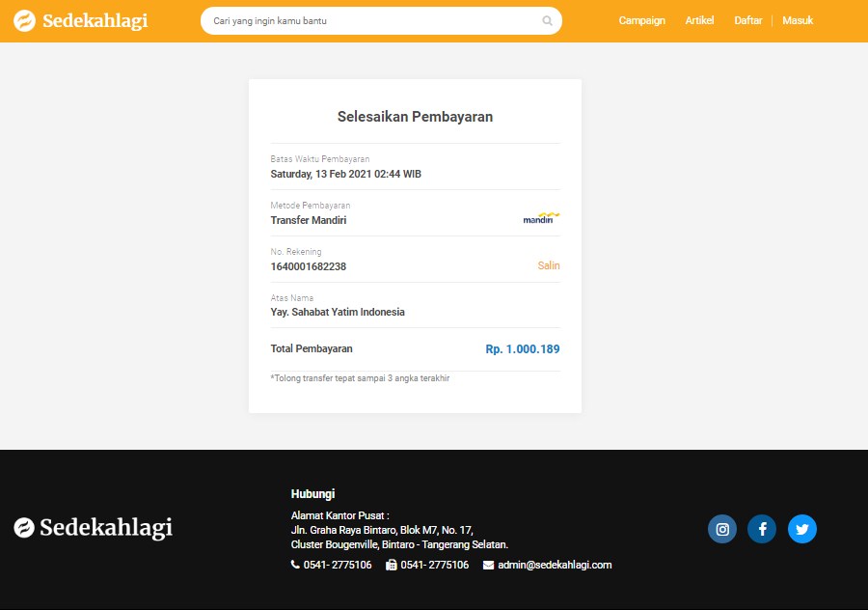The image size is (868, 610).
Task: Click the Sedekahlagi header logo
Action: click(x=81, y=21)
